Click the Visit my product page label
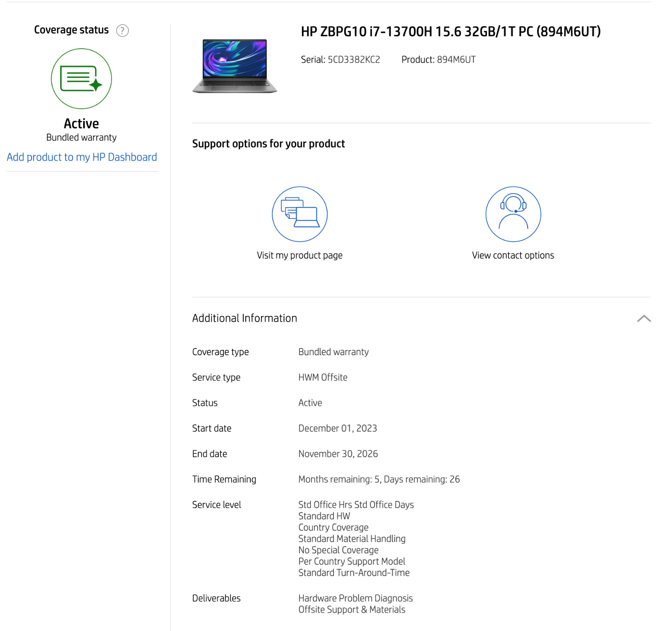 tap(299, 255)
